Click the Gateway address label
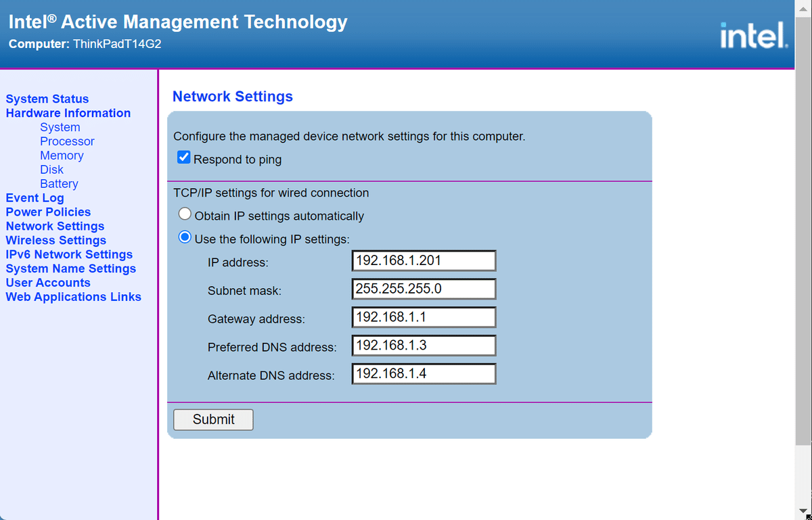 pos(256,319)
